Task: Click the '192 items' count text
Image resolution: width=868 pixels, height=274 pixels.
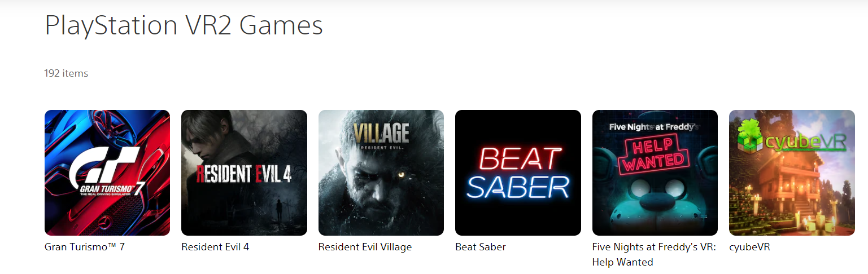Action: 66,73
